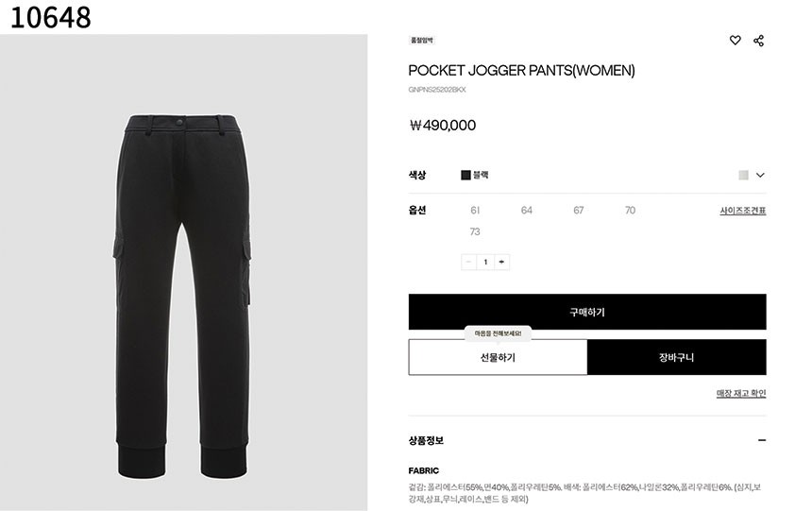Check store stock via 매장 재고 확인
812x511 pixels.
[x=741, y=393]
